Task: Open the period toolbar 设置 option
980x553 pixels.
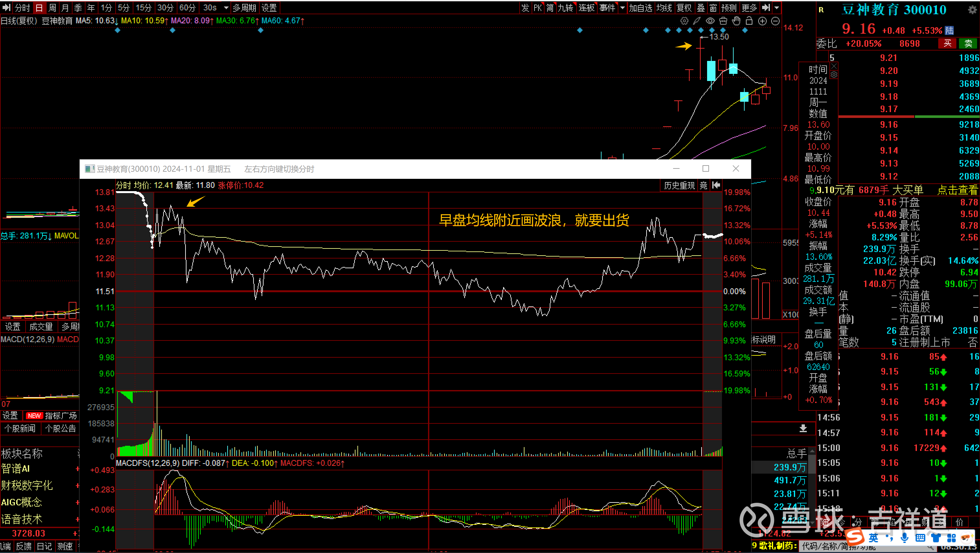Action: click(269, 7)
